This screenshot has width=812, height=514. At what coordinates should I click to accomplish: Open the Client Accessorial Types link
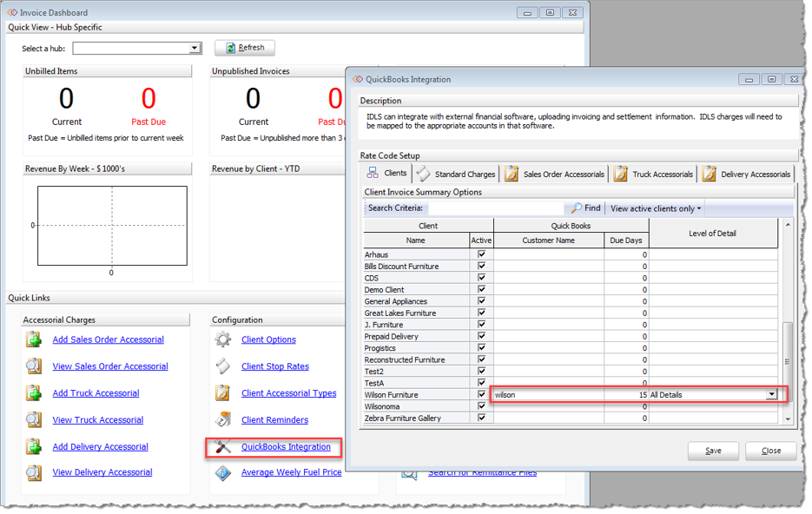[289, 393]
